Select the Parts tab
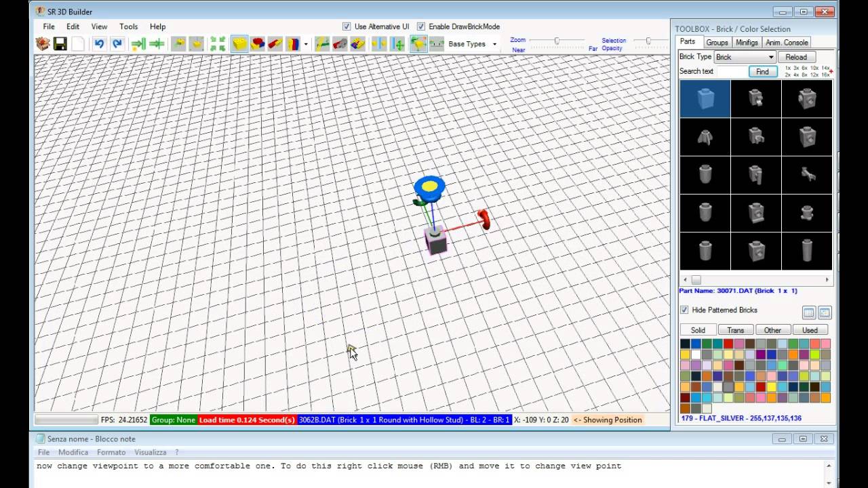Screen dimensions: 868x488 click(x=688, y=41)
